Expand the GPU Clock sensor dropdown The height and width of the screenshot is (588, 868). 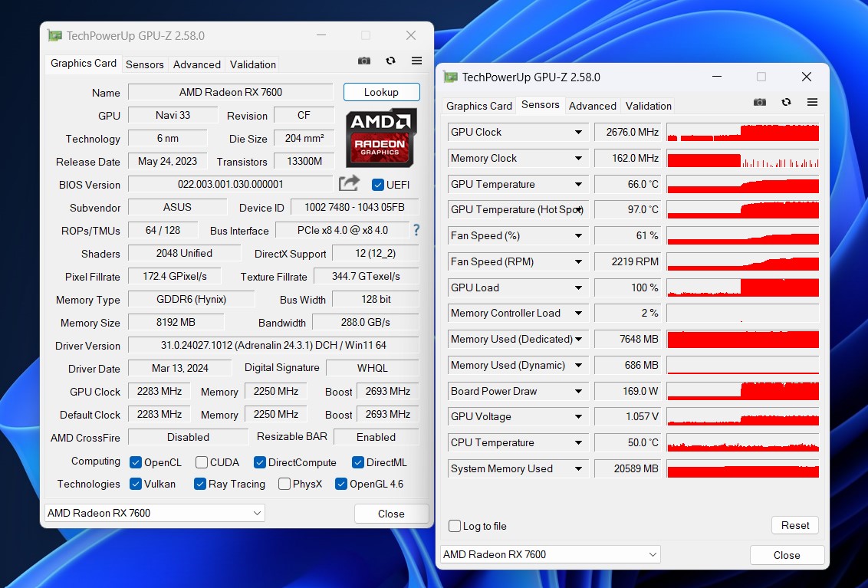coord(578,133)
